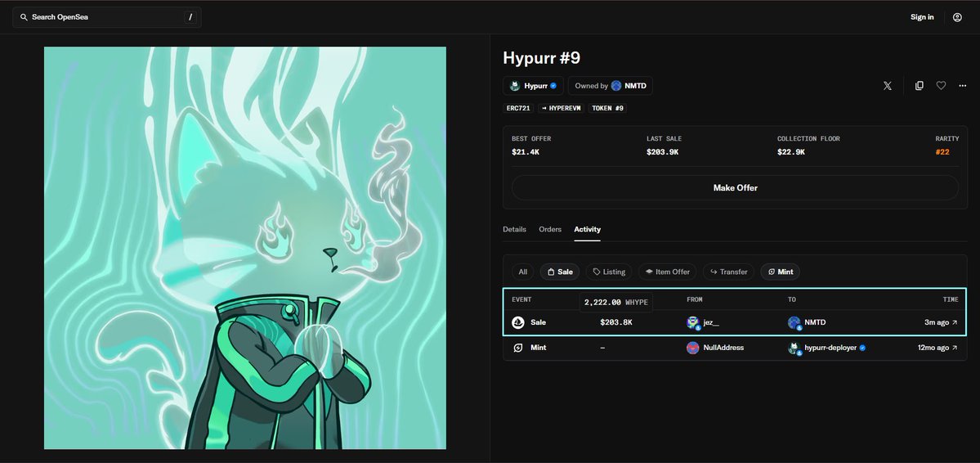Click the search magnifier icon
980x463 pixels.
click(x=24, y=17)
